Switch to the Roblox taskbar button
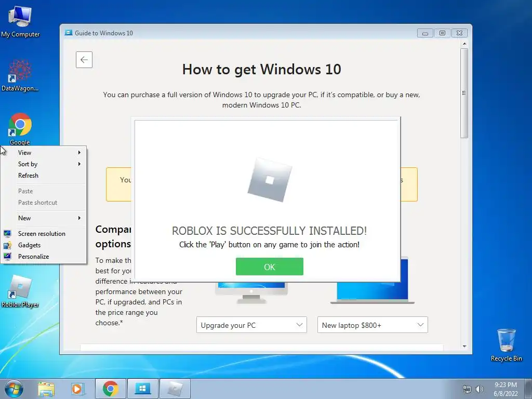 (175, 389)
